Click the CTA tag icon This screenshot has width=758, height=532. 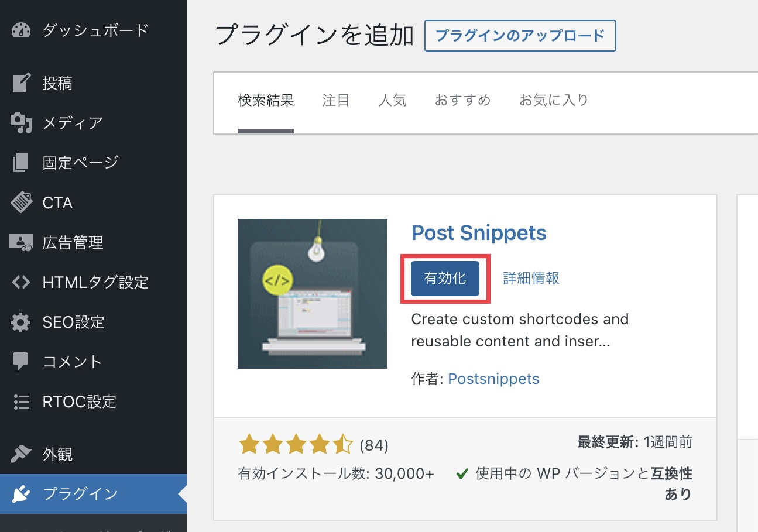21,202
